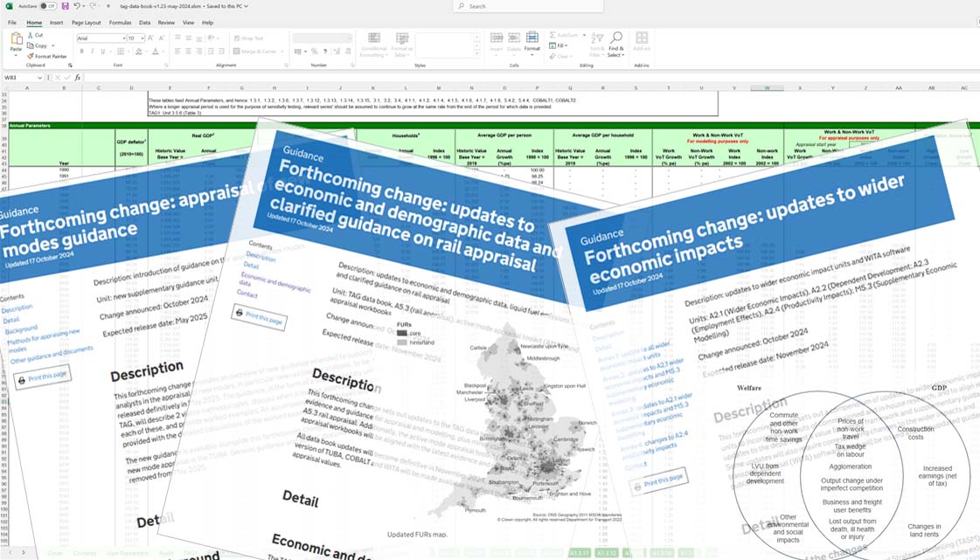Click the Paste clipboard icon
The image size is (980, 560).
pos(16,41)
